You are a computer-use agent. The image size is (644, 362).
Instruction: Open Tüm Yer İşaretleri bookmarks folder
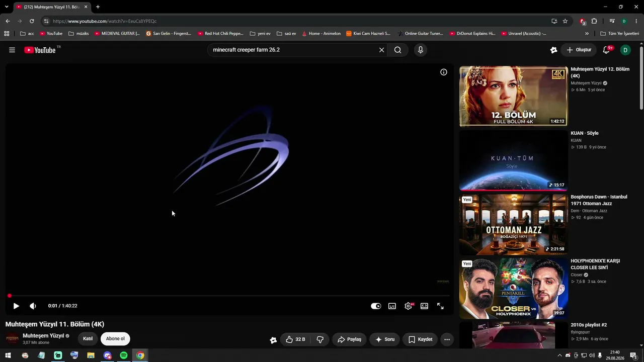click(x=620, y=34)
